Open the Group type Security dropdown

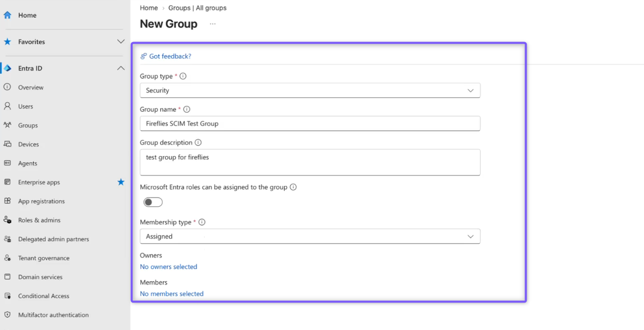(x=310, y=90)
